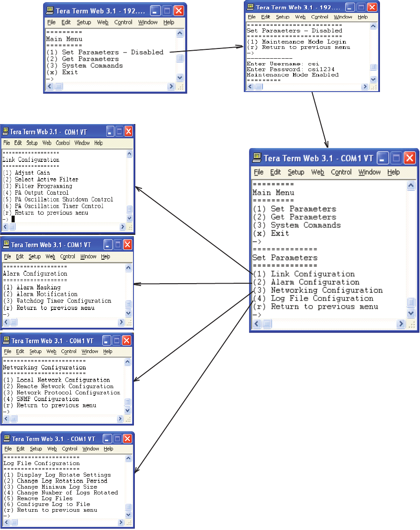Click scroll up arrow in large Set Parameters window
420x530 pixels.
pos(411,185)
